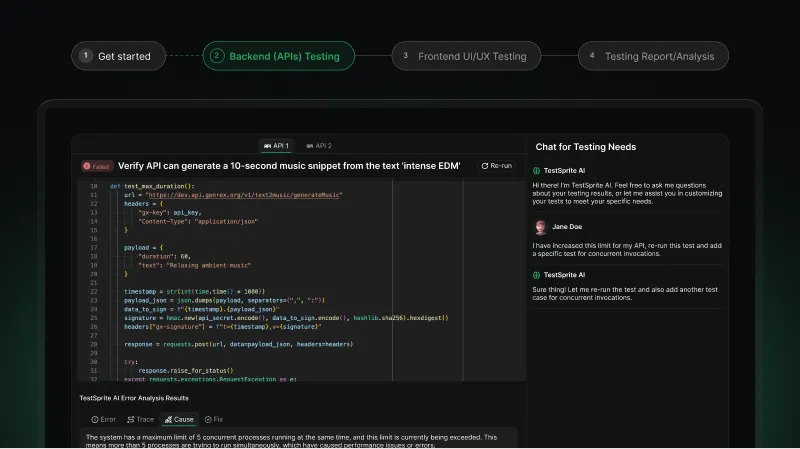
Task: Click the Trace tab's icon
Action: [130, 419]
